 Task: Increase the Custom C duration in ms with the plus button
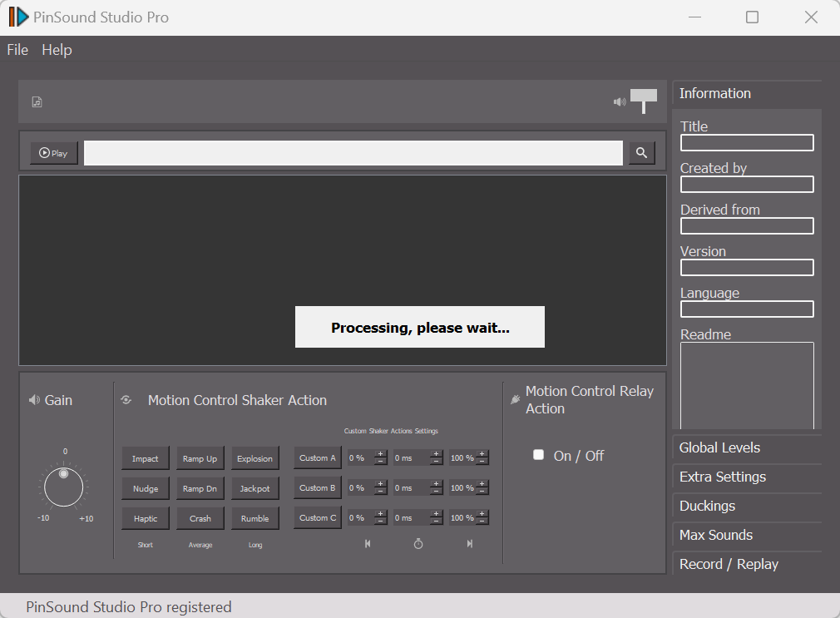(436, 514)
